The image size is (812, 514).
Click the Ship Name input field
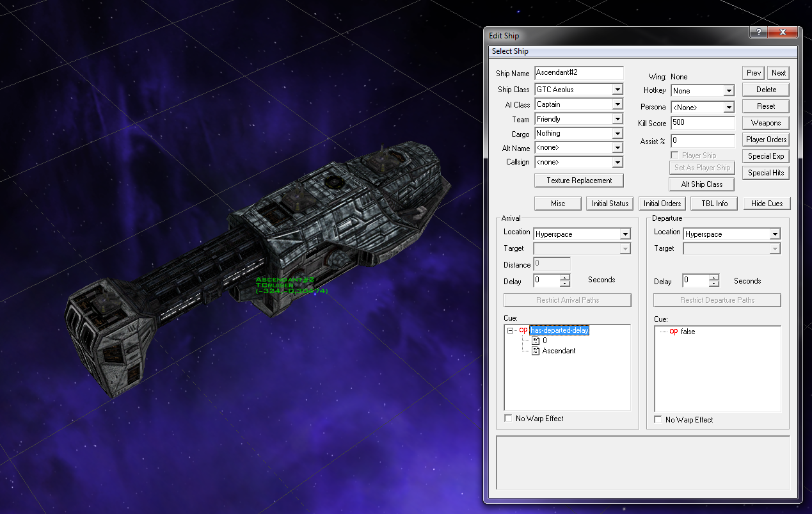click(578, 73)
